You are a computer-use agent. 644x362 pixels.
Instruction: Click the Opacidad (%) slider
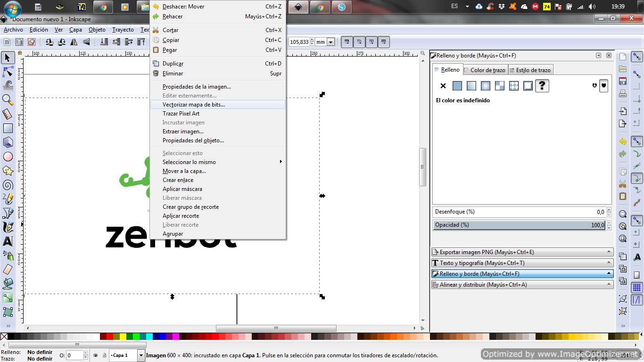pos(519,225)
